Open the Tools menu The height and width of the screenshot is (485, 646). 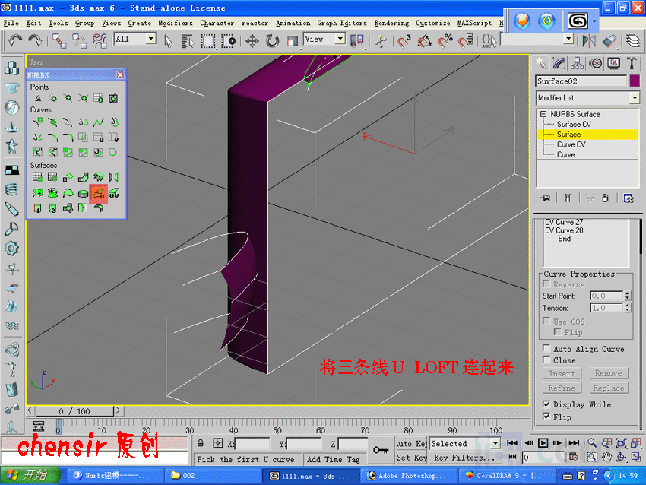click(59, 23)
